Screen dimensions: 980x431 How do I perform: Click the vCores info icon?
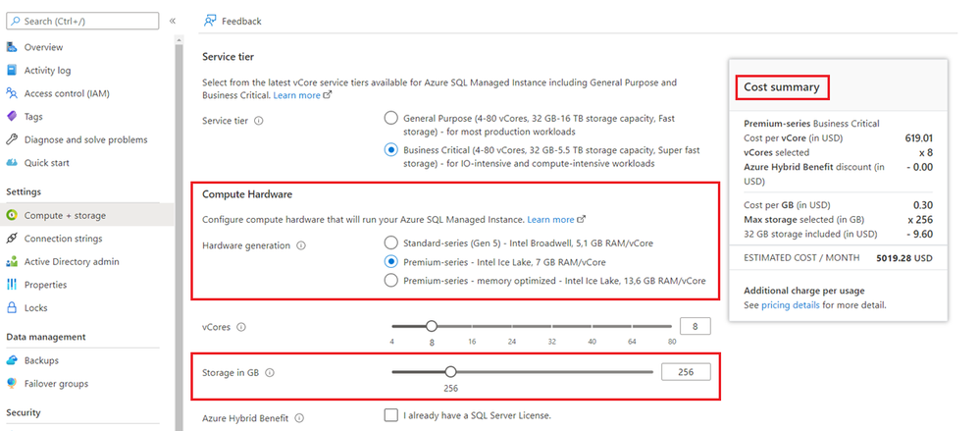pyautogui.click(x=241, y=327)
